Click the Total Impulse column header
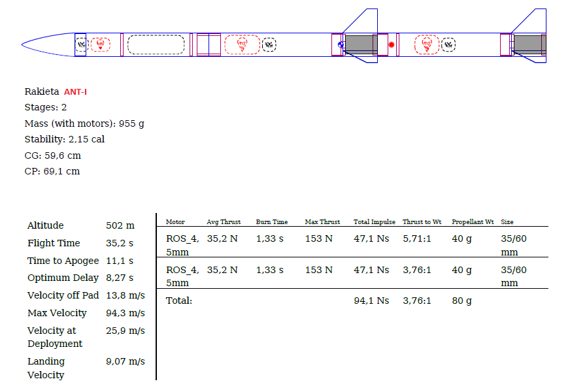570x392 pixels. (x=374, y=222)
